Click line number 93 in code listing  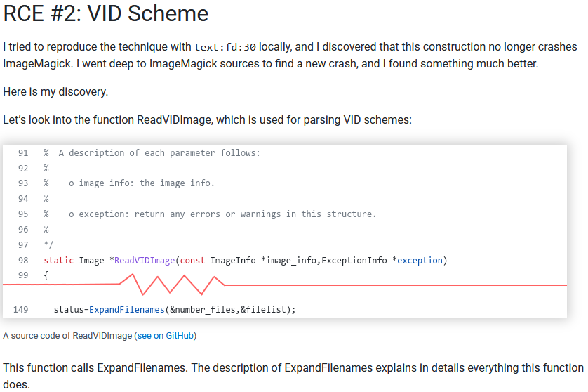[23, 183]
